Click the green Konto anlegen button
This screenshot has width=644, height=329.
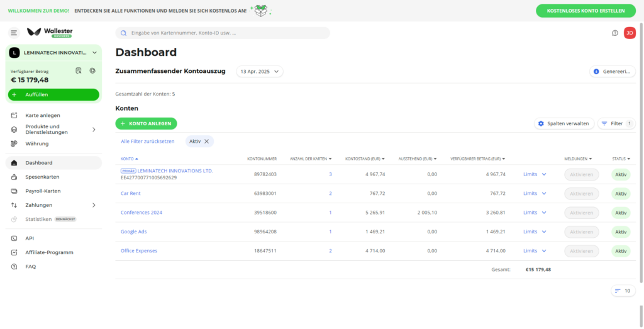click(147, 124)
